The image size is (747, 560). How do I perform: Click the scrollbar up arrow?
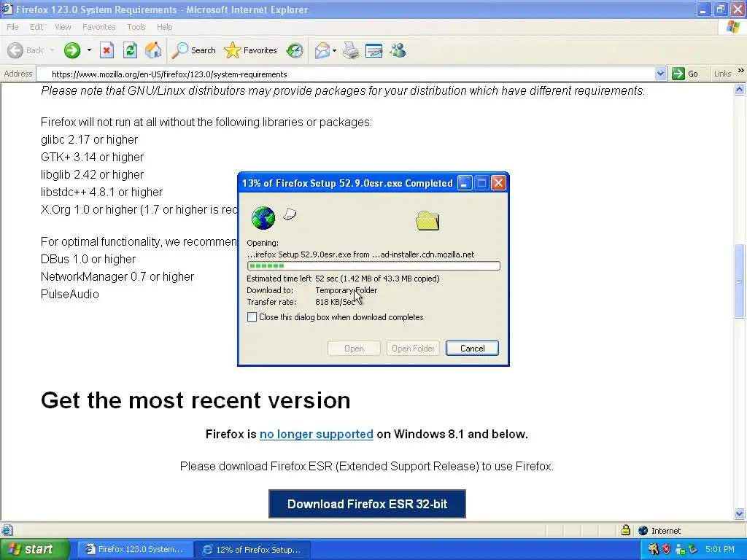point(740,89)
